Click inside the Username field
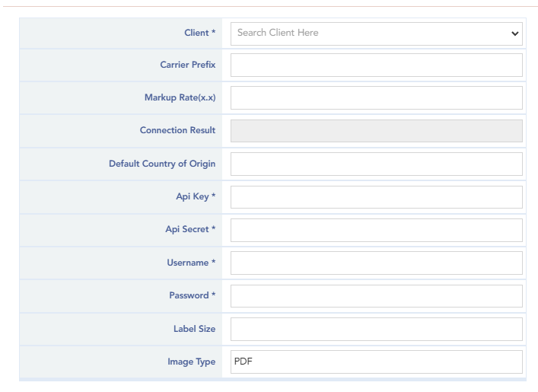Image resolution: width=538 pixels, height=392 pixels. point(376,263)
